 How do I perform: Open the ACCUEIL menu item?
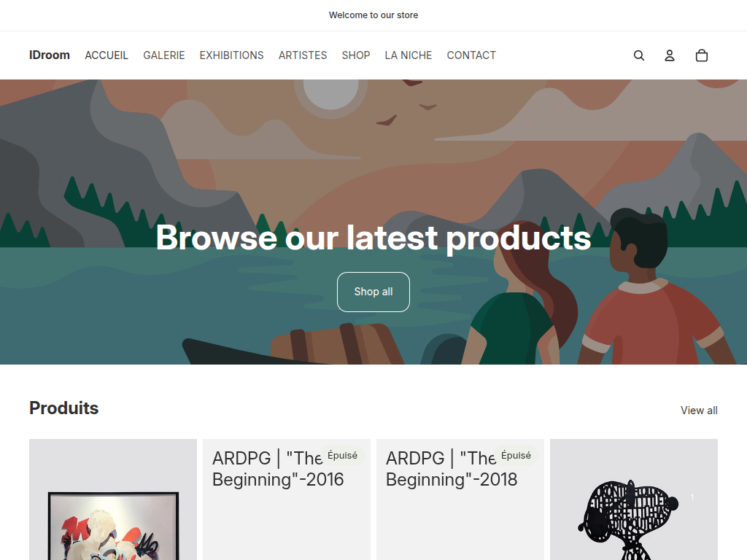tap(107, 55)
